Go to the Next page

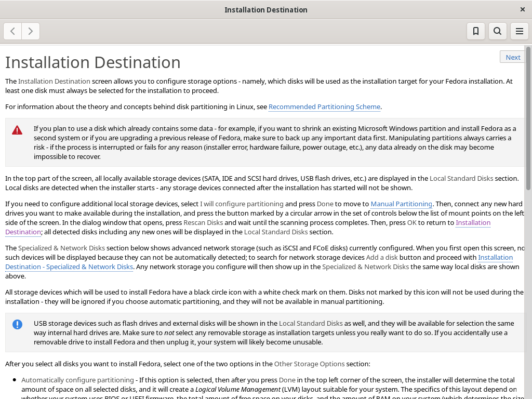[x=513, y=57]
